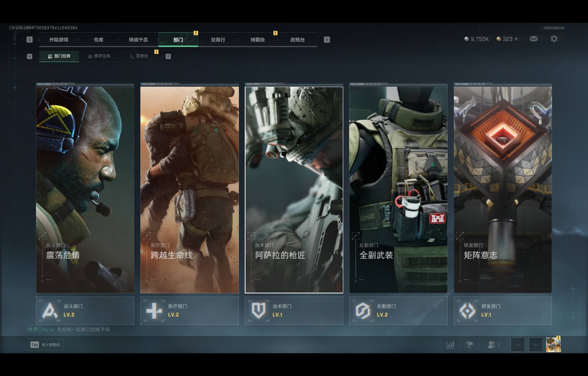Click the alert badge on 军需处 sub-tab
The height and width of the screenshot is (376, 588).
click(156, 52)
